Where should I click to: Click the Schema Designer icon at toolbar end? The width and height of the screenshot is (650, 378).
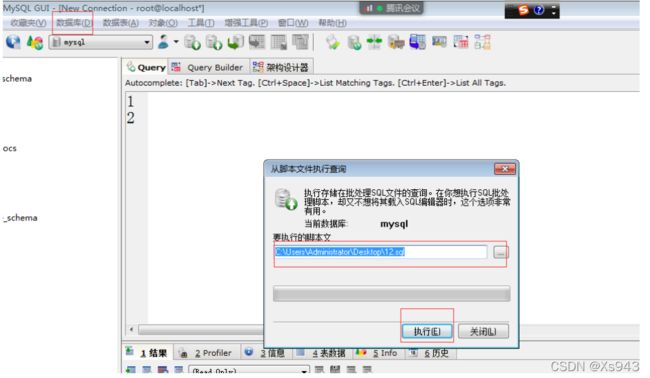pyautogui.click(x=483, y=42)
